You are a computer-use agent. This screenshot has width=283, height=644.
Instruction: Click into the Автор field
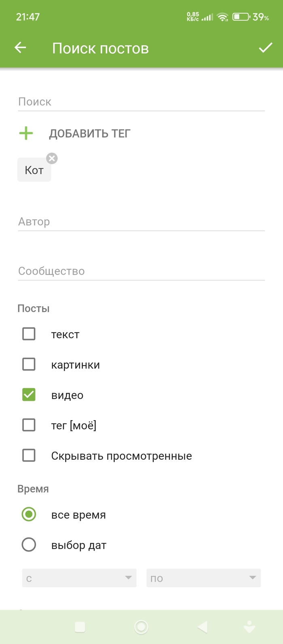(x=141, y=222)
